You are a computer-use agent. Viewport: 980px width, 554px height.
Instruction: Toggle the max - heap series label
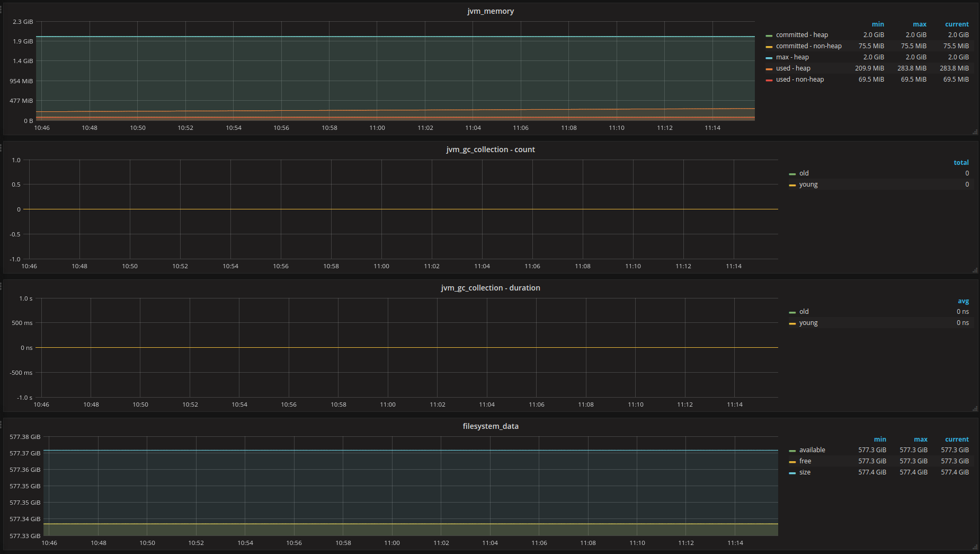(792, 57)
